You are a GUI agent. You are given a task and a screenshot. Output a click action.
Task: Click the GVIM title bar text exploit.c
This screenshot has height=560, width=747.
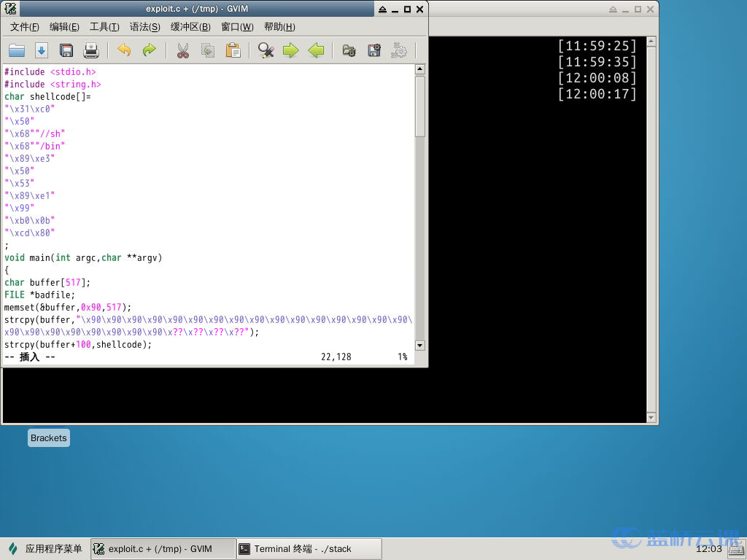[x=197, y=9]
